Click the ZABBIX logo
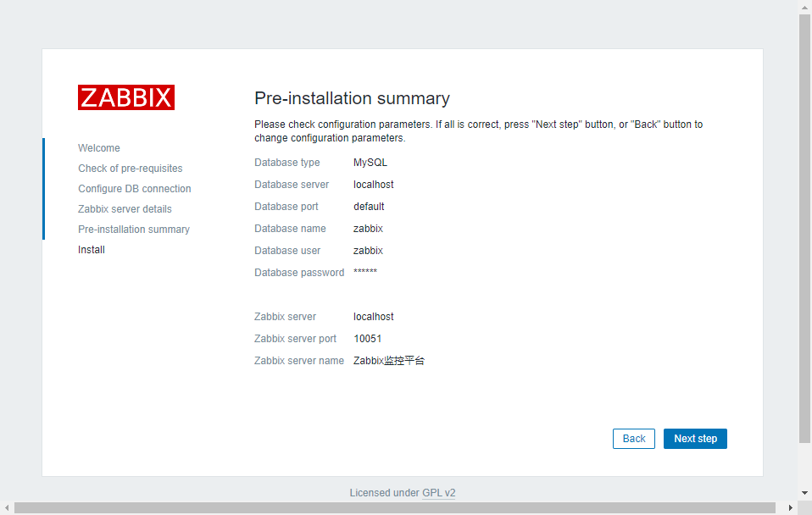The height and width of the screenshot is (515, 812). [x=125, y=97]
